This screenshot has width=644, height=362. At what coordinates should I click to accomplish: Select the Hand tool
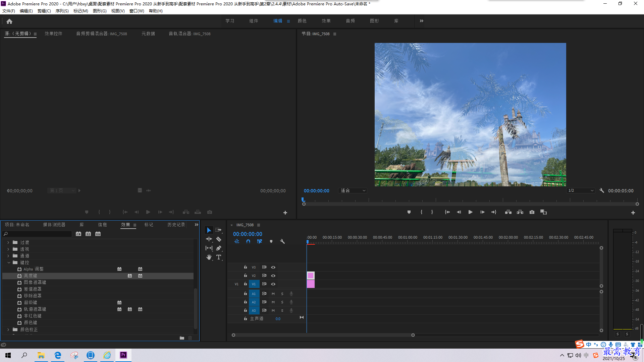(x=209, y=257)
